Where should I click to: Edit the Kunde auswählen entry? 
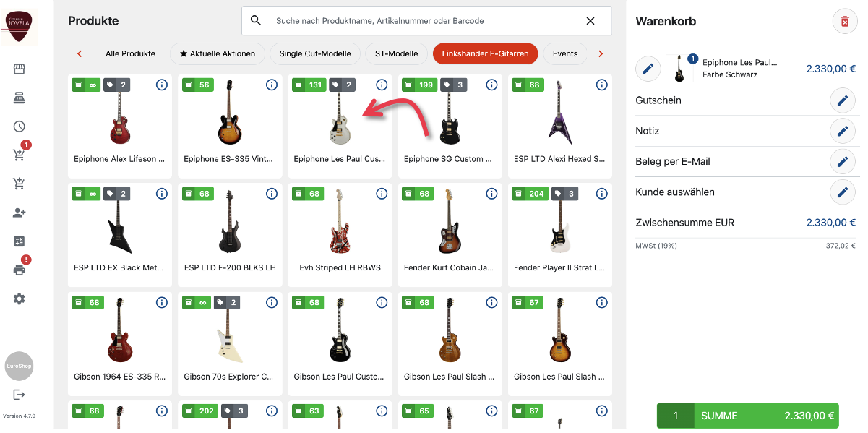click(842, 192)
